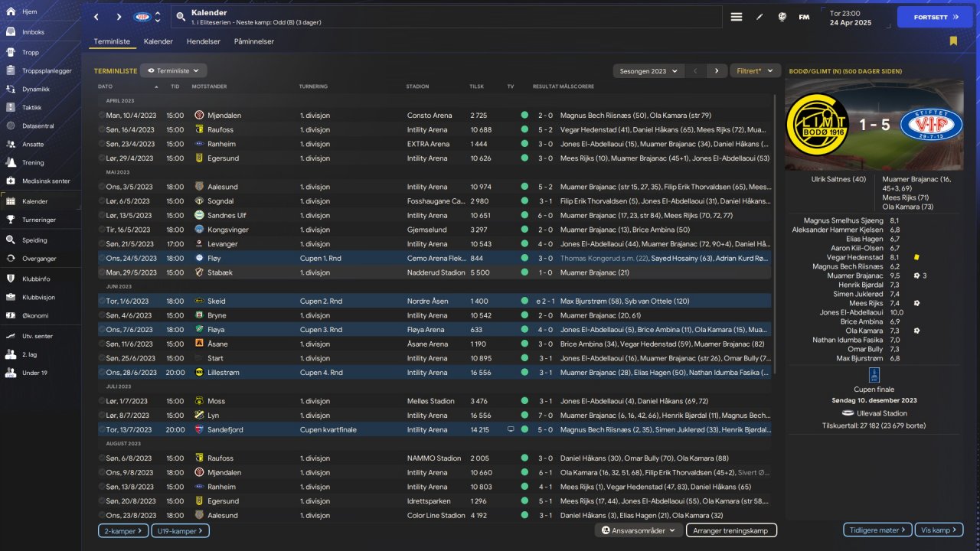Open Taktikk from the sidebar
This screenshot has height=551, width=980.
(x=32, y=108)
